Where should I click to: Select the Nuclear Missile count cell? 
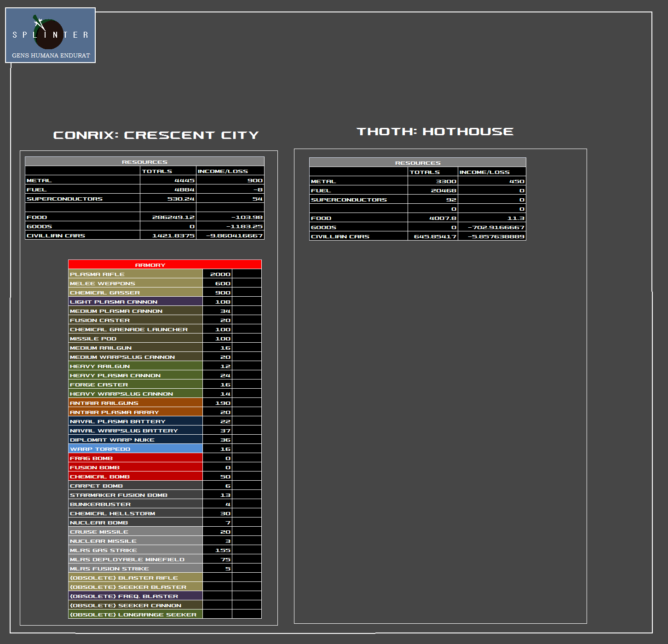[x=217, y=541]
